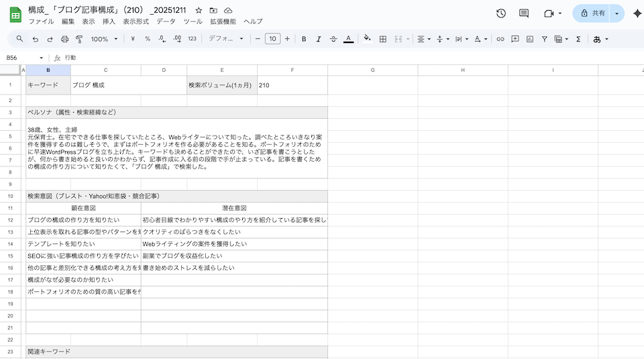Open the ヘルプ menu

tap(253, 21)
